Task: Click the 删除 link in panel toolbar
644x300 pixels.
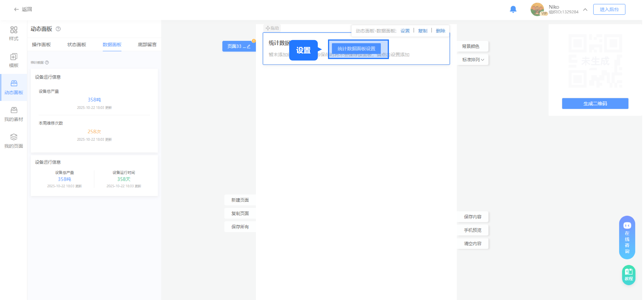Action: (440, 31)
